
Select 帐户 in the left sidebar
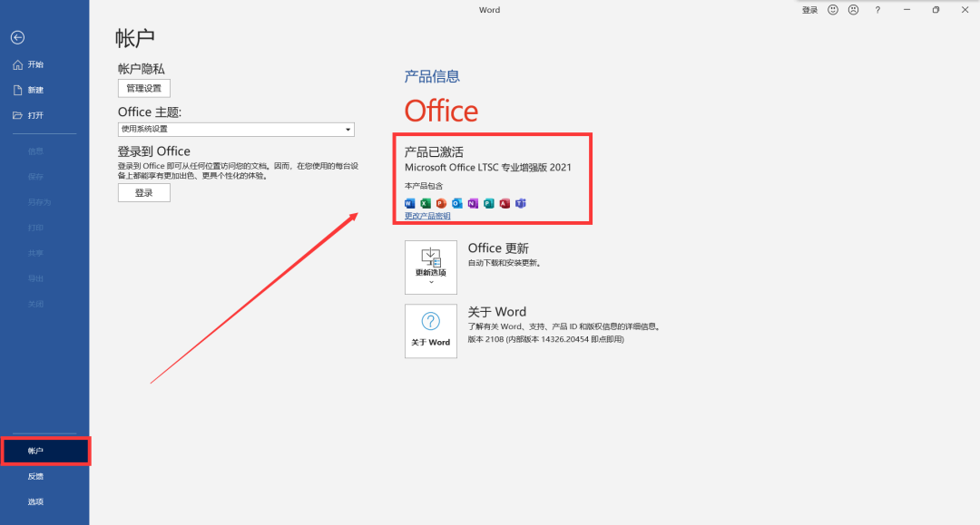tap(45, 451)
